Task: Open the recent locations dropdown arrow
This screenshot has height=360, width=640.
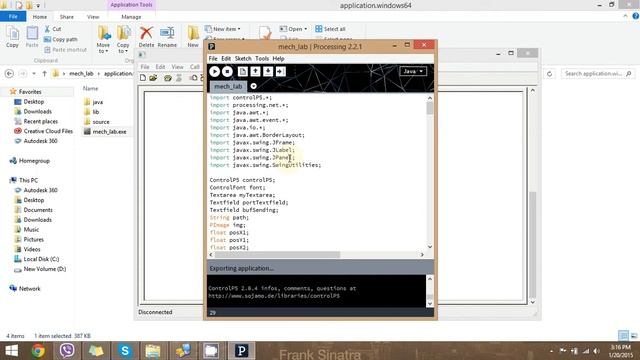Action: (x=34, y=73)
